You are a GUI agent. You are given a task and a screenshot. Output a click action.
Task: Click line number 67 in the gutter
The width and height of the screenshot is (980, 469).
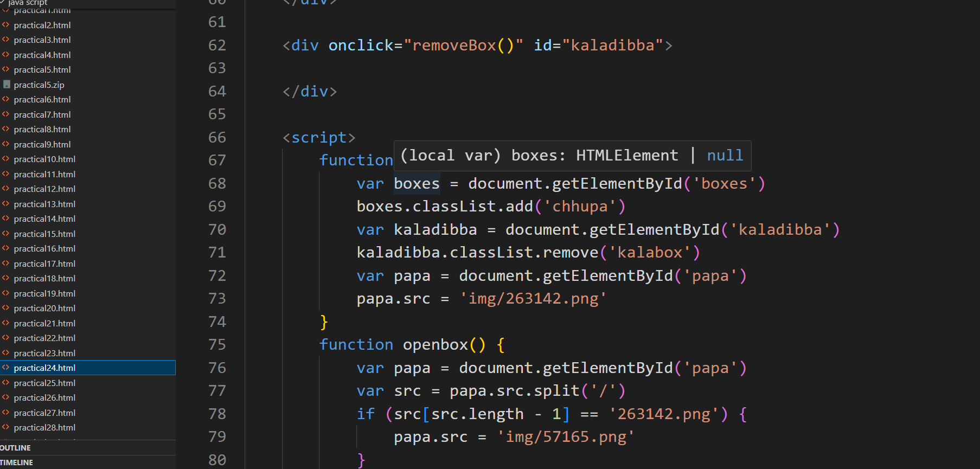[217, 160]
